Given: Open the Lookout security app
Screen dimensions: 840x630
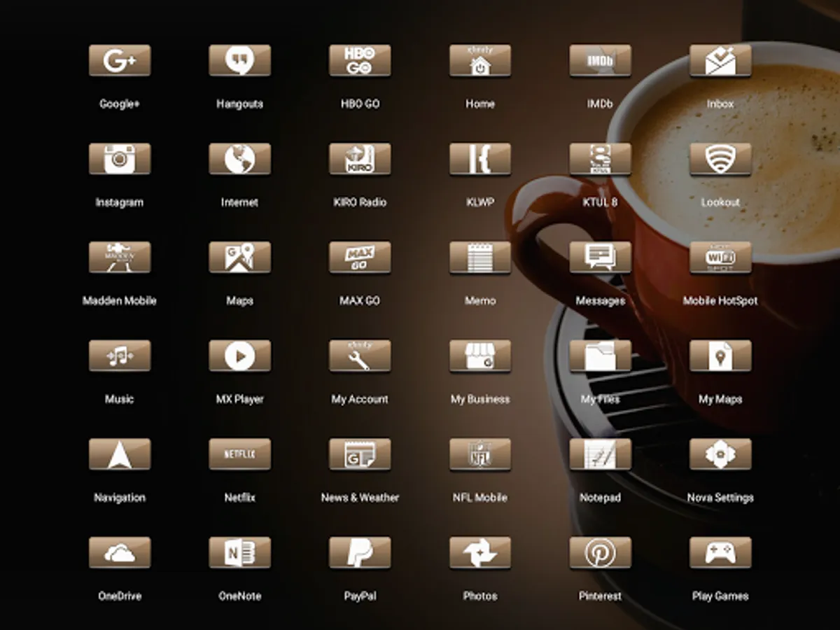Looking at the screenshot, I should coord(720,160).
